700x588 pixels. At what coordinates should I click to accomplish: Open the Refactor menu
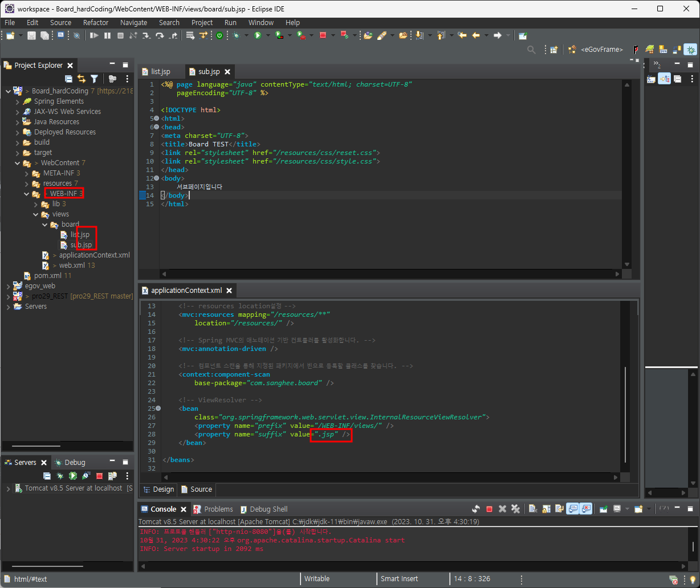pos(96,23)
